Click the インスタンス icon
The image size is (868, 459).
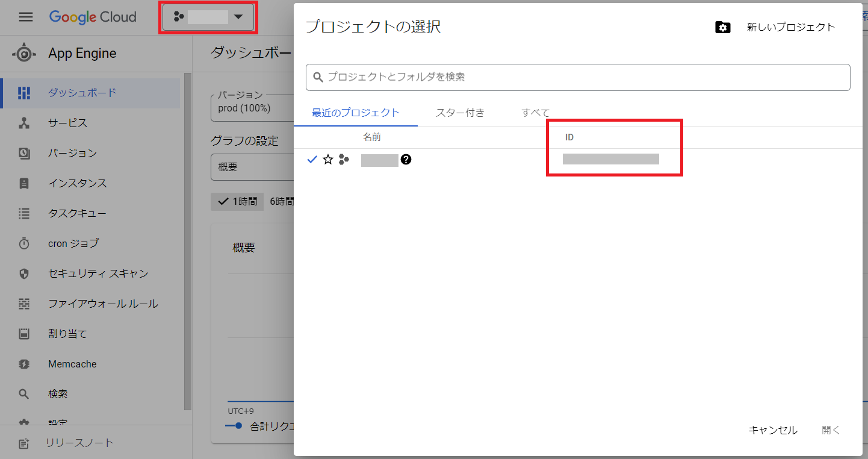pyautogui.click(x=24, y=183)
